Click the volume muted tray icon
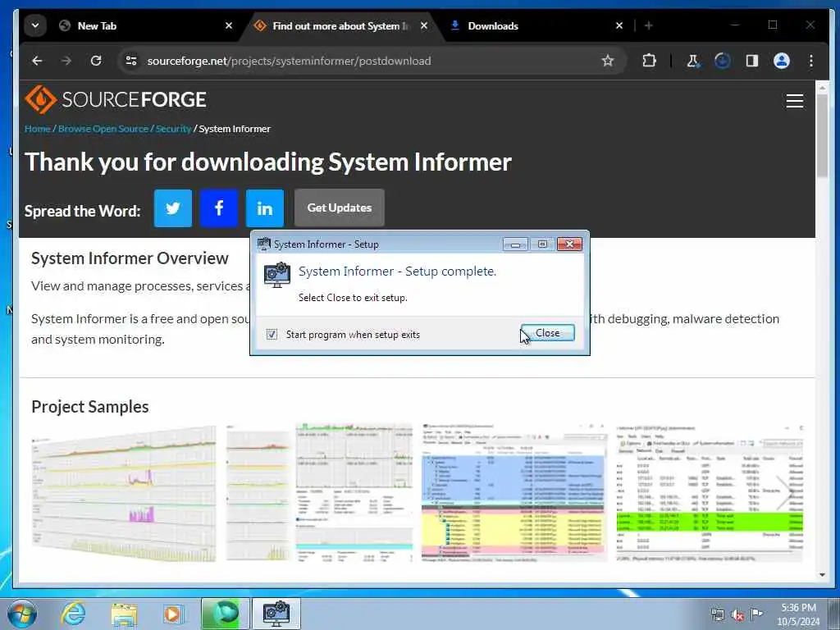The image size is (840, 630). tap(737, 615)
